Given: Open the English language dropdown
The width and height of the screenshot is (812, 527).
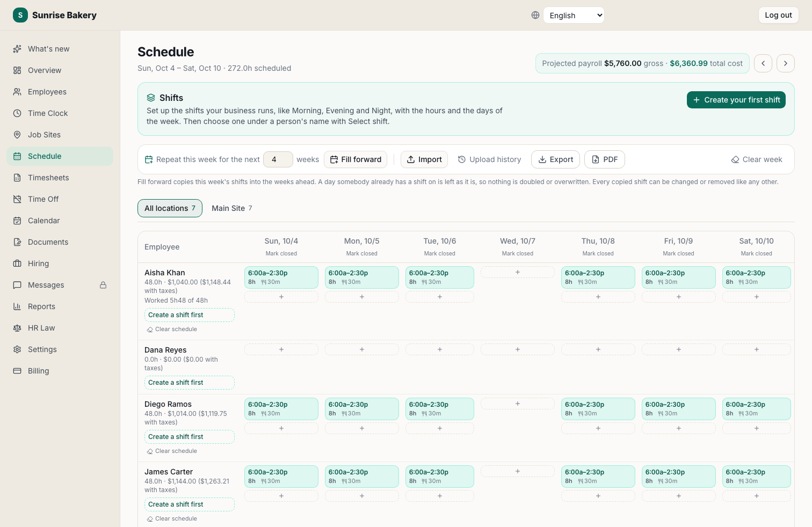Looking at the screenshot, I should 574,15.
